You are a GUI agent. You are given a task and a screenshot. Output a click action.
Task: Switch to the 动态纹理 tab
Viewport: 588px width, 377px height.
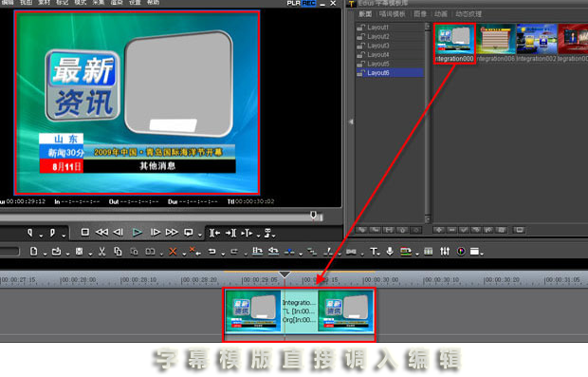[x=469, y=14]
